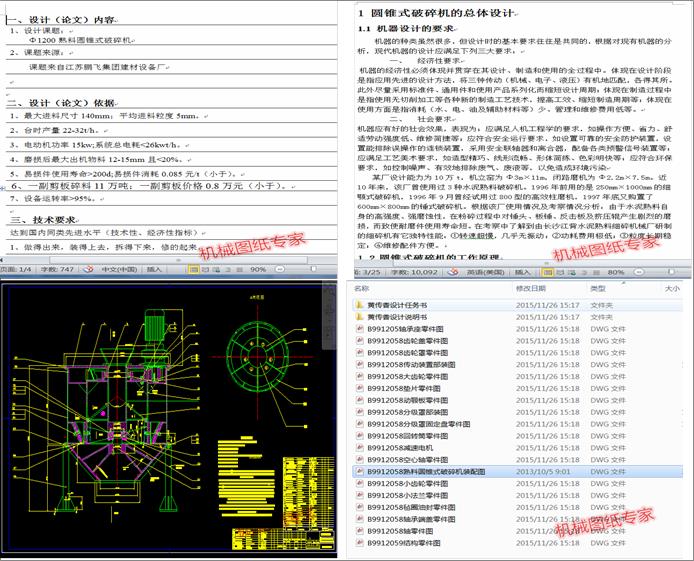Image resolution: width=694 pixels, height=561 pixels.
Task: Switch to Draft view in the 80% Word window
Action: click(596, 272)
